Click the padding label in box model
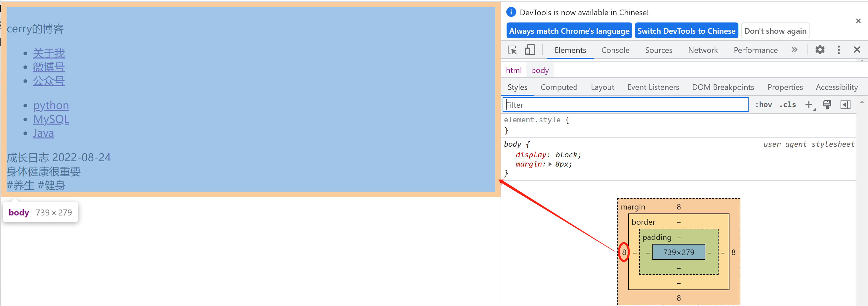 tap(657, 237)
